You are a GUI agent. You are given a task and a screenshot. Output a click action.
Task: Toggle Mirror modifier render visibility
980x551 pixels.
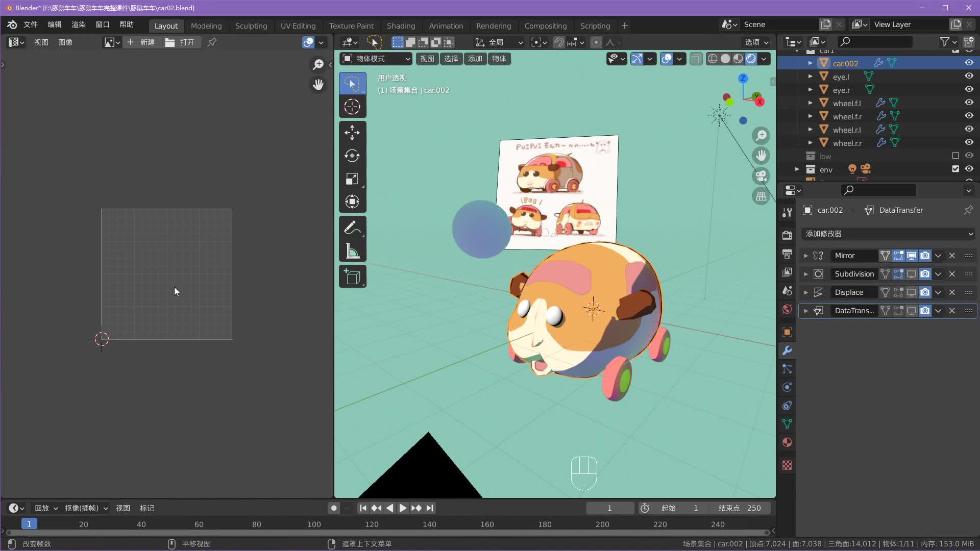pos(925,256)
